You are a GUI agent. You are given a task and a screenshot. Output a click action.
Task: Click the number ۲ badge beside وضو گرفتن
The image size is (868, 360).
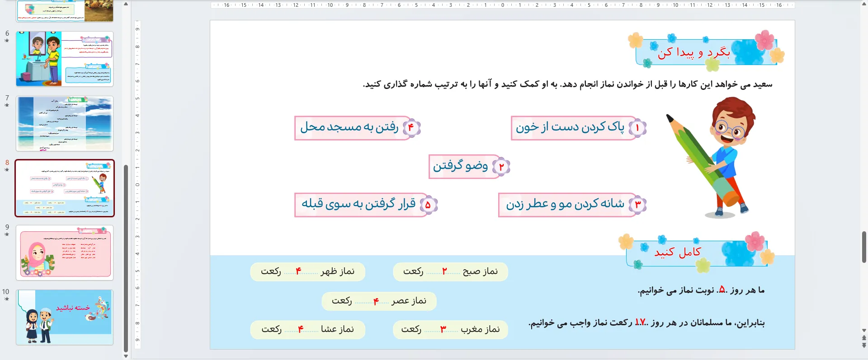pos(501,167)
